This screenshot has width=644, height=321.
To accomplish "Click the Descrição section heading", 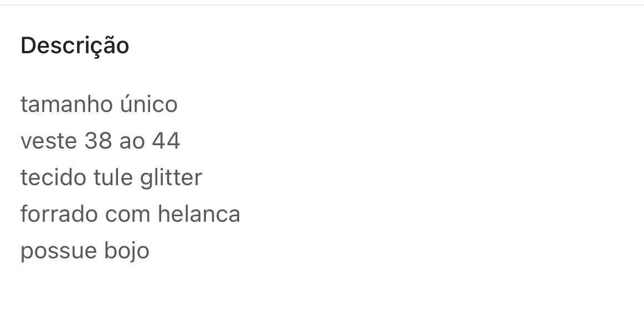I will pos(75,45).
